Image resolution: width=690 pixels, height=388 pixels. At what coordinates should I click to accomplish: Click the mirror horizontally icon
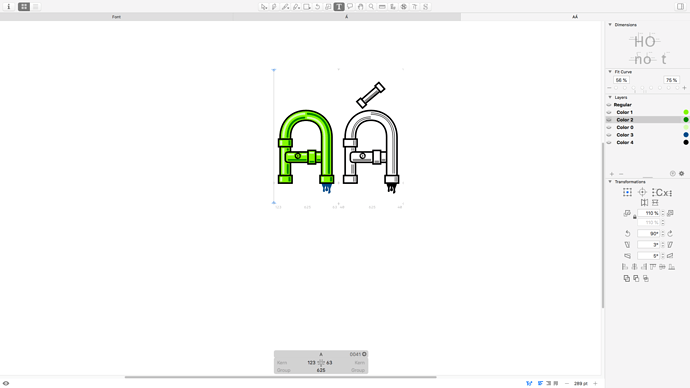(x=644, y=202)
